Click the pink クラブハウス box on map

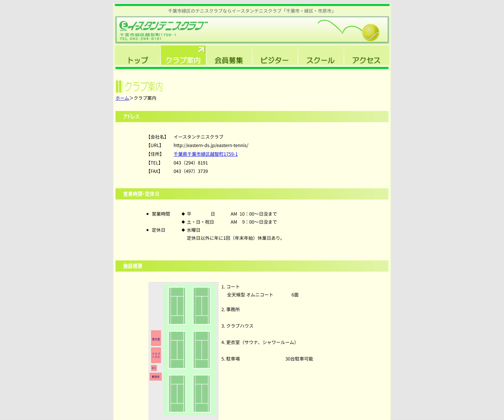156,355
